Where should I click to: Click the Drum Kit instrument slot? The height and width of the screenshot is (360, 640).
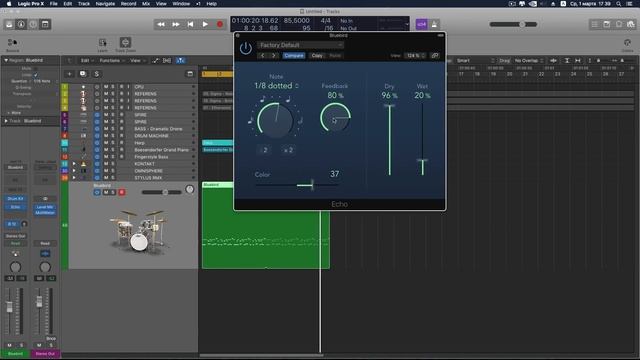[16, 199]
